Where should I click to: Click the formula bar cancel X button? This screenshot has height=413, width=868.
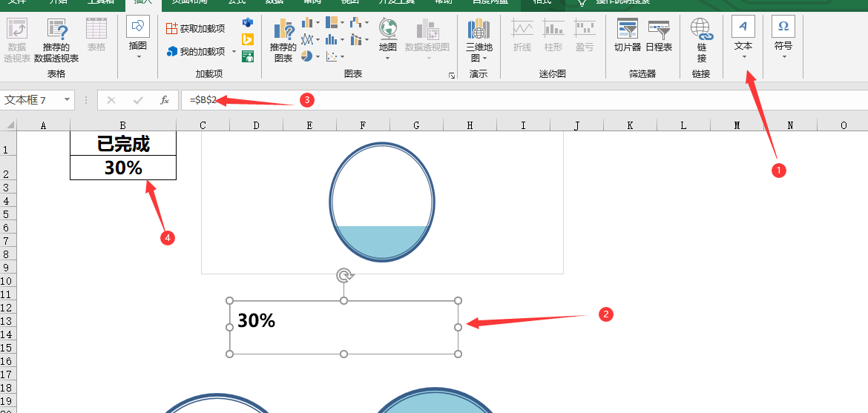[111, 100]
